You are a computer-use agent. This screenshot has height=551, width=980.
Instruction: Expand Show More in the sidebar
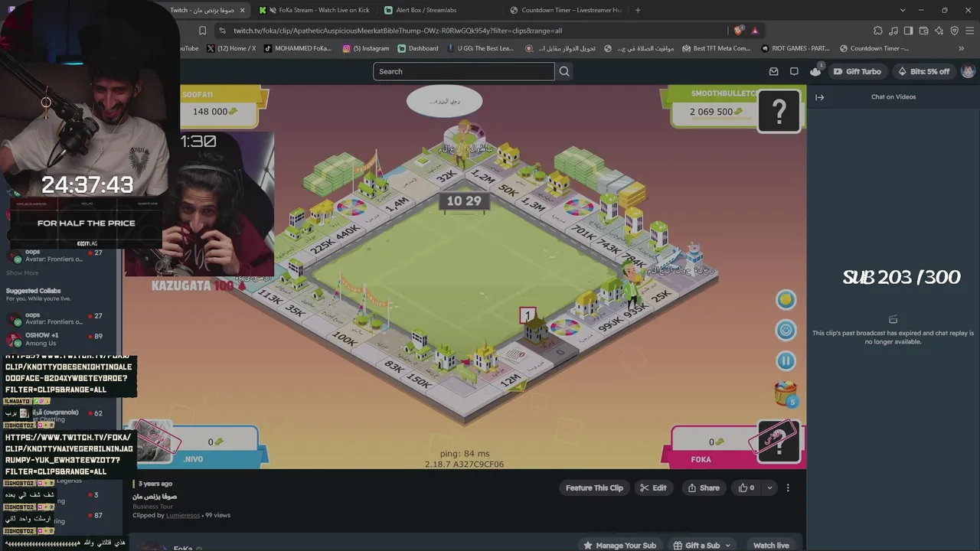pyautogui.click(x=22, y=272)
